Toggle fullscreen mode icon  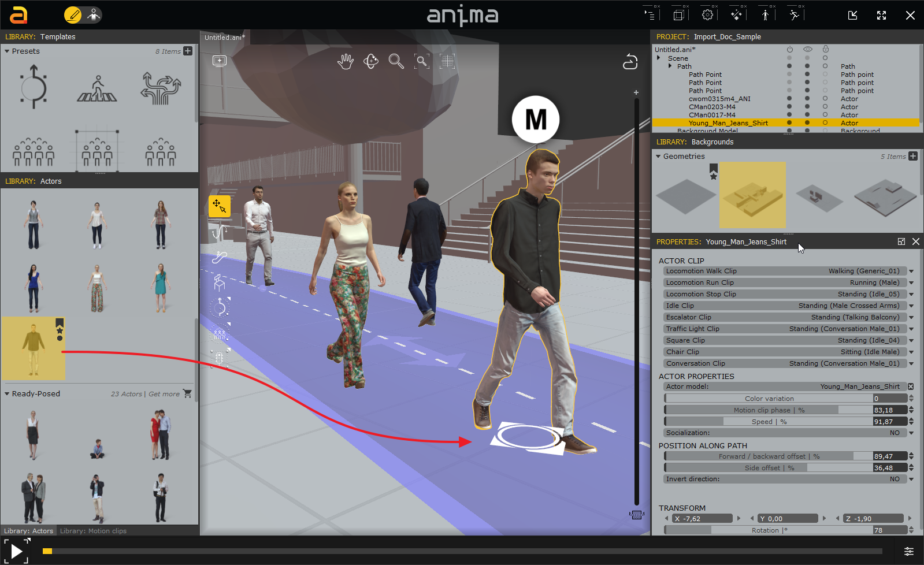point(882,16)
